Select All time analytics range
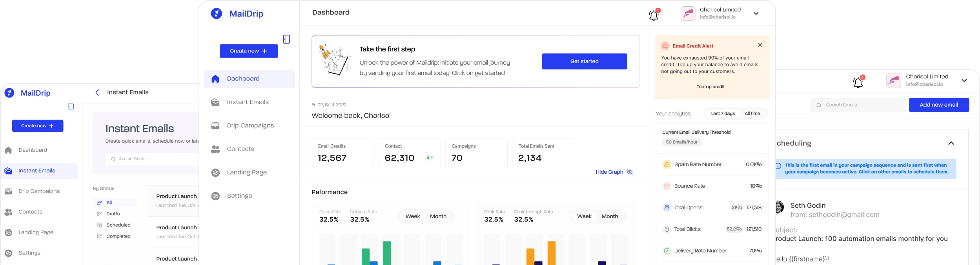980x265 pixels. pos(752,114)
